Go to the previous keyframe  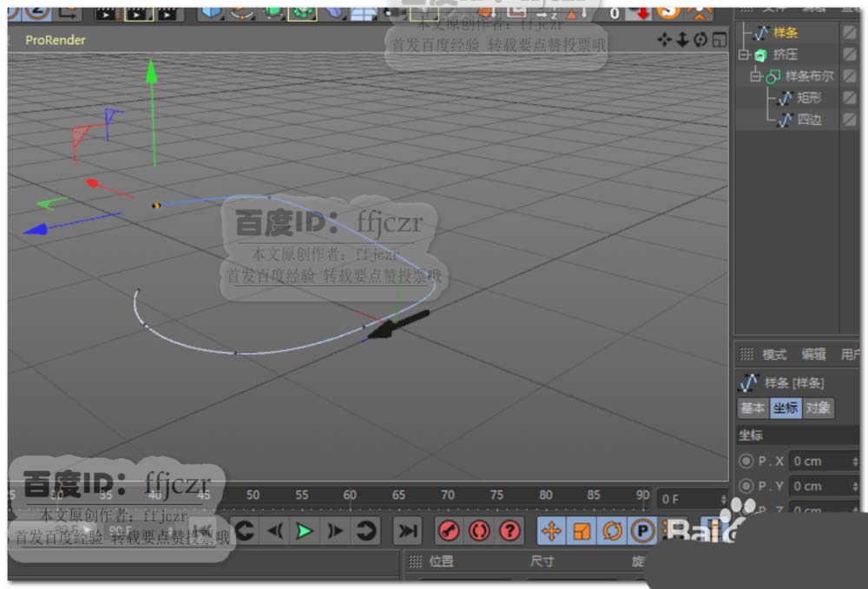(x=246, y=531)
